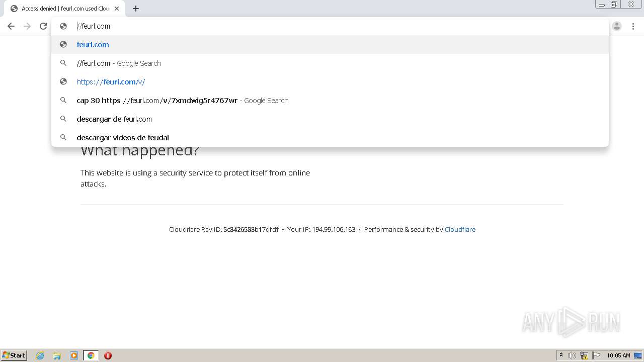This screenshot has height=362, width=644.
Task: Open a new tab with plus button
Action: click(136, 9)
